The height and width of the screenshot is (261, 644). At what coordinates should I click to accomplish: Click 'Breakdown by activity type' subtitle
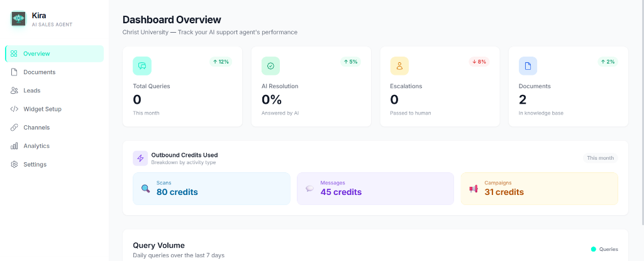pos(183,162)
